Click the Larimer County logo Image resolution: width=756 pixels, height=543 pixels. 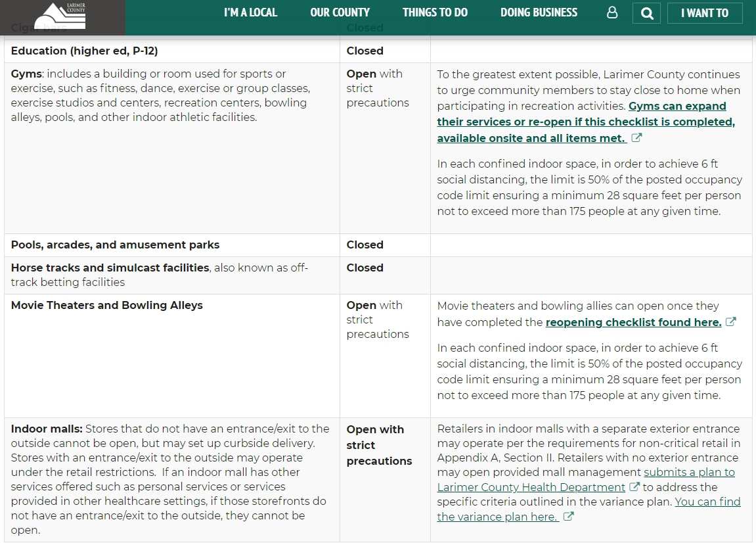pyautogui.click(x=60, y=16)
